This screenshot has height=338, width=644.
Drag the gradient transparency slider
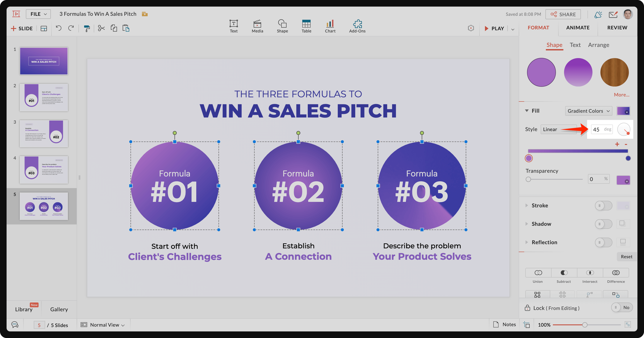(529, 179)
